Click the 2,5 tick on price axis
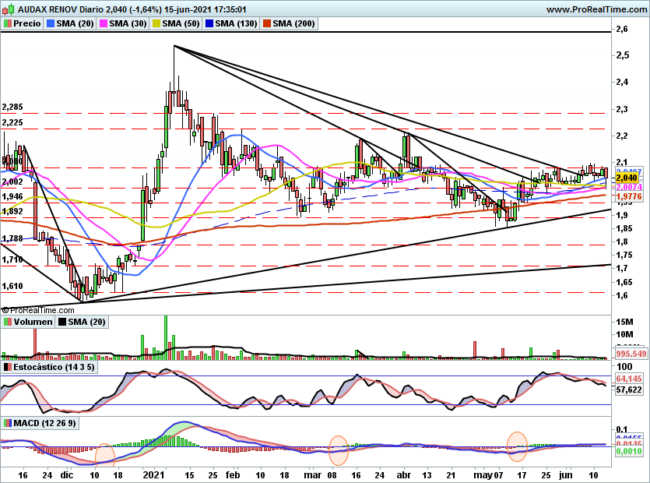 622,55
